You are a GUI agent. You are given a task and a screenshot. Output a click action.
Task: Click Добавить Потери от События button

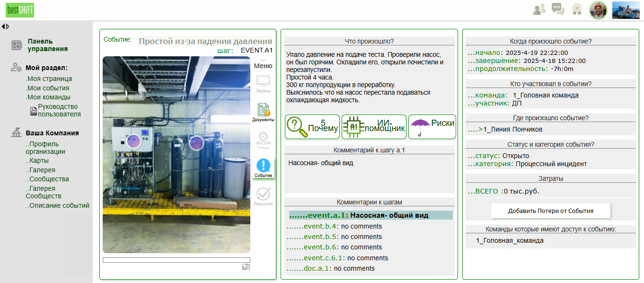(550, 211)
